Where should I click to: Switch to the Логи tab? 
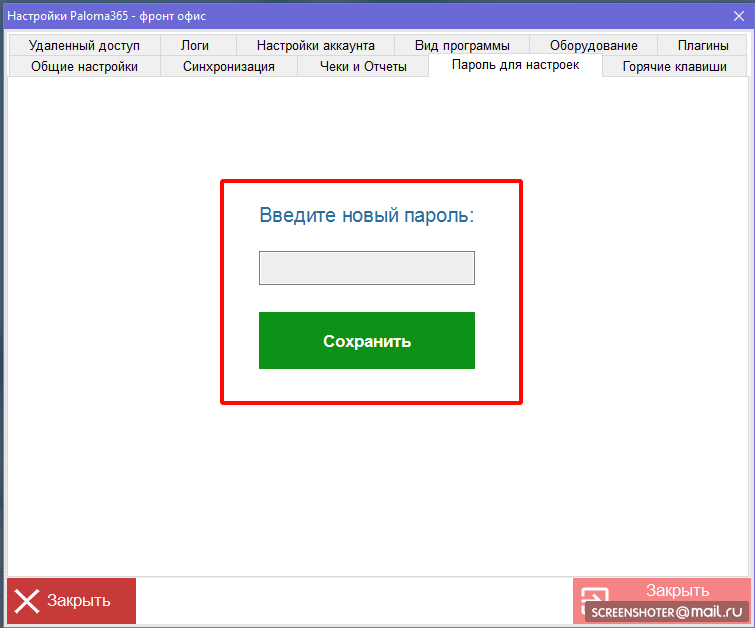point(195,45)
